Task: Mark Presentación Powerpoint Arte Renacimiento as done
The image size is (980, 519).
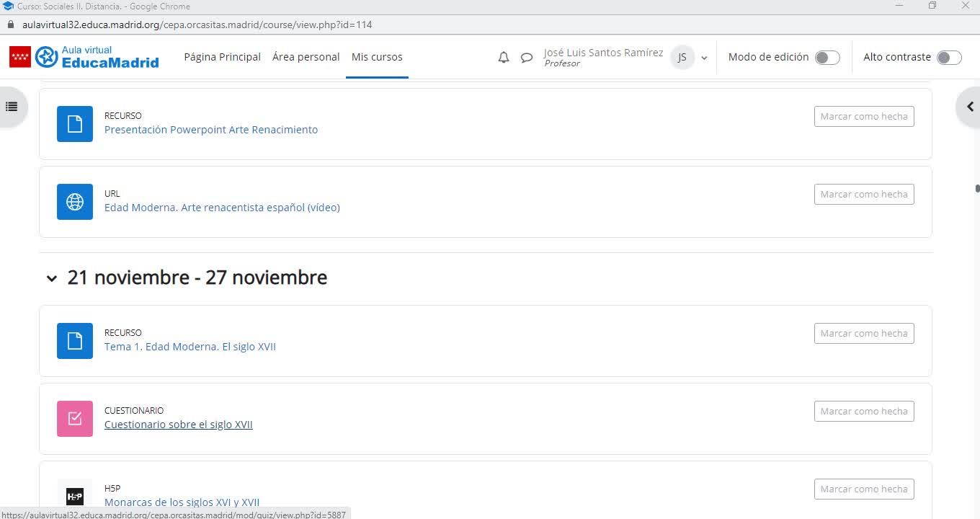Action: (864, 116)
